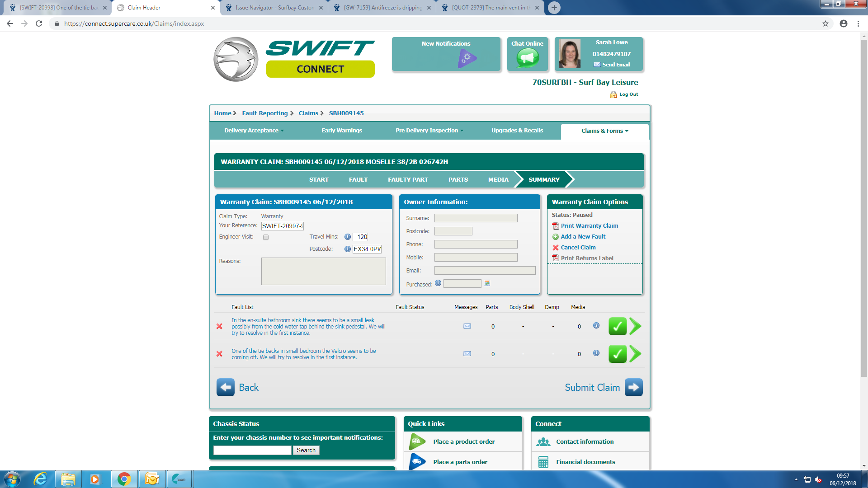Delete the tie backs Velcro fault
Viewport: 868px width, 488px height.
[x=219, y=354]
